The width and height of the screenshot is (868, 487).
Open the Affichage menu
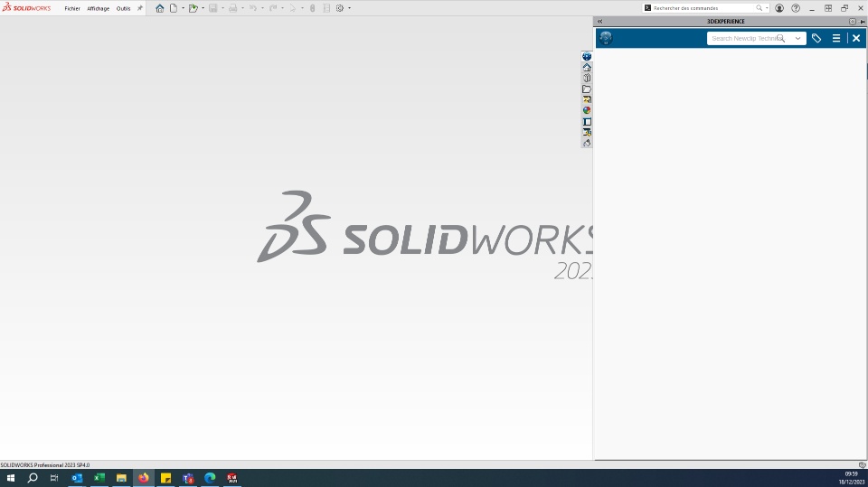tap(98, 8)
